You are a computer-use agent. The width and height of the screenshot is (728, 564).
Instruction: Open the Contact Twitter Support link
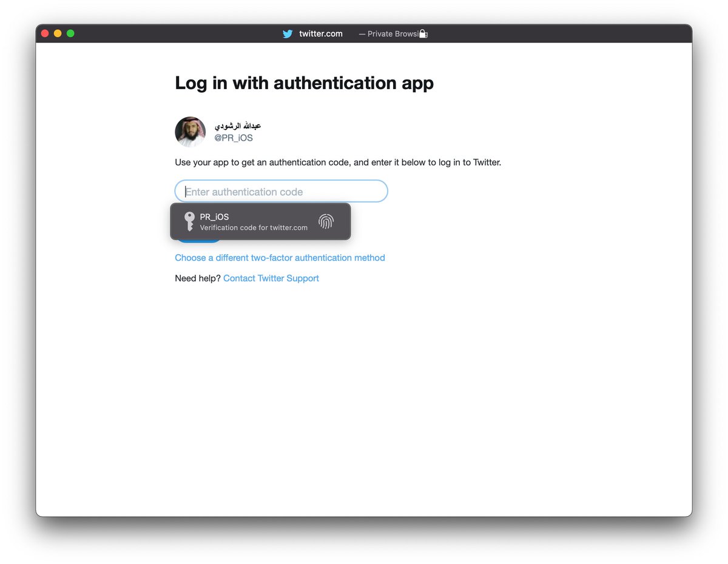(271, 278)
